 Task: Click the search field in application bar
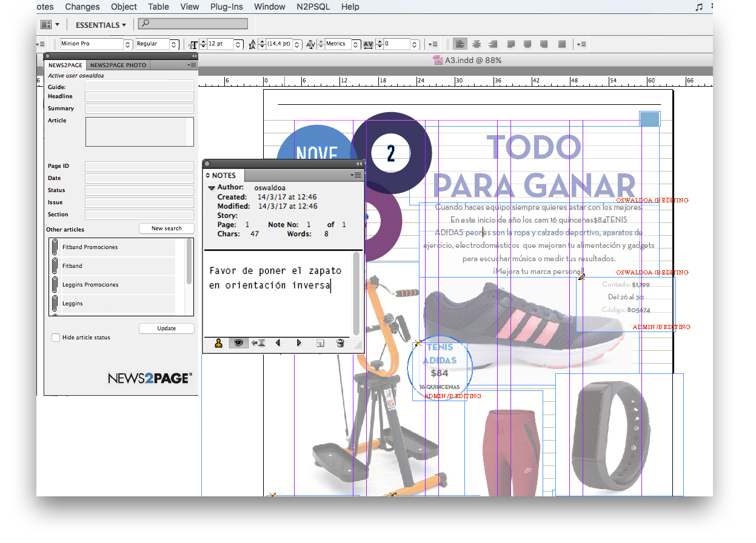pos(193,24)
